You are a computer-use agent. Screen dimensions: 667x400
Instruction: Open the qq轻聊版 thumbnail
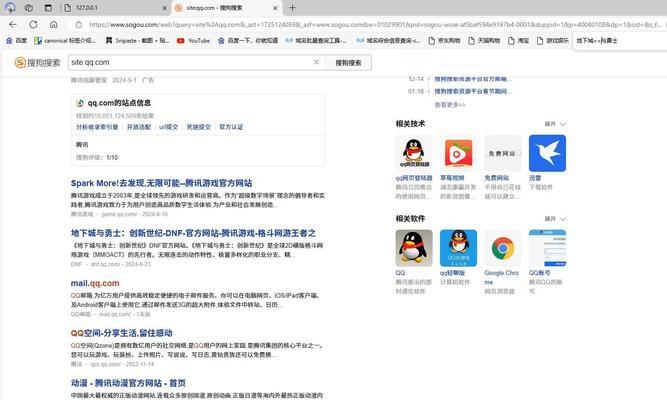(458, 248)
